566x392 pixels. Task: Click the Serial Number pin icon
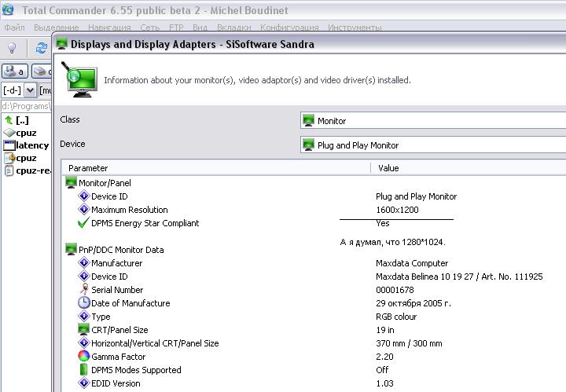84,290
